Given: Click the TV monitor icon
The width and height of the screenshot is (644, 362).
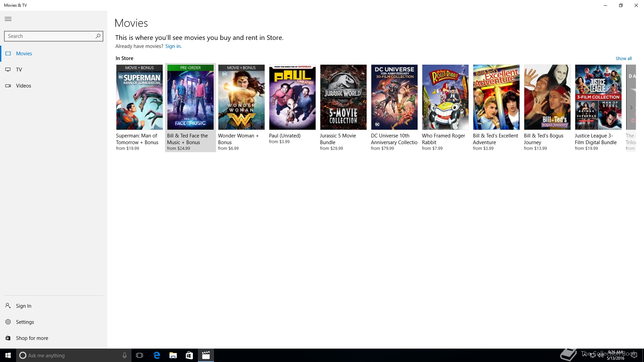Looking at the screenshot, I should click(8, 70).
